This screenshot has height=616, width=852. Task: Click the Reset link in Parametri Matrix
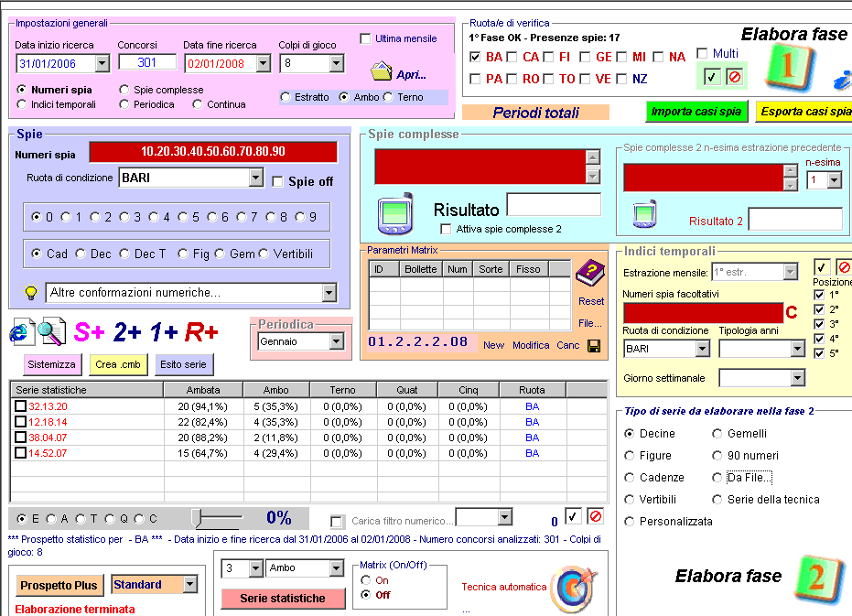coord(590,301)
